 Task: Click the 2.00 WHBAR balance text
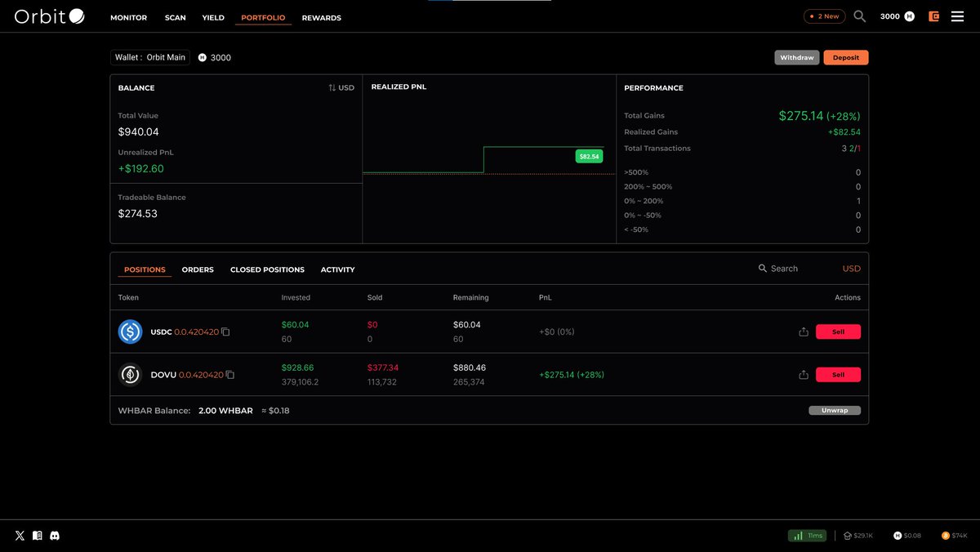[225, 411]
